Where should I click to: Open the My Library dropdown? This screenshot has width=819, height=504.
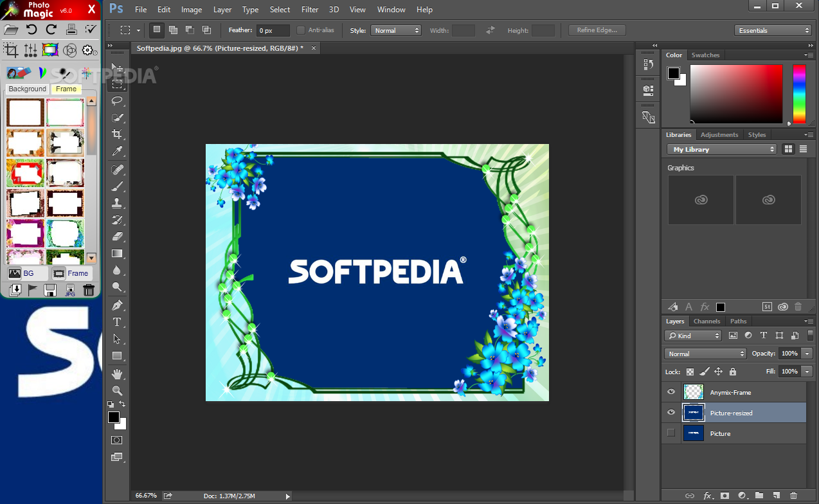722,149
